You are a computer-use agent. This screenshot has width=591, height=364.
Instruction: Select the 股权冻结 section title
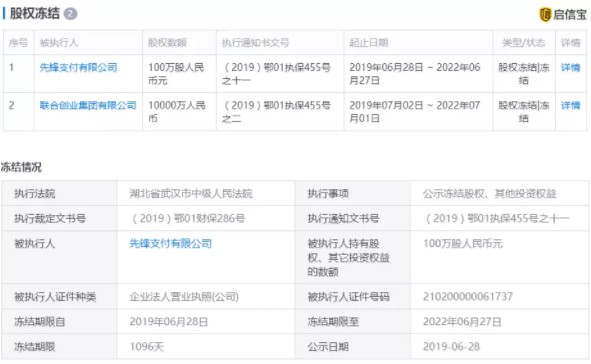(34, 14)
